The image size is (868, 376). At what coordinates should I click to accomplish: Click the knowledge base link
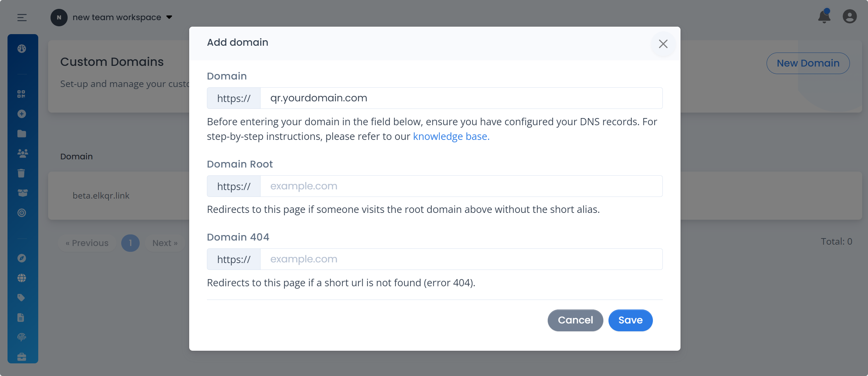451,136
